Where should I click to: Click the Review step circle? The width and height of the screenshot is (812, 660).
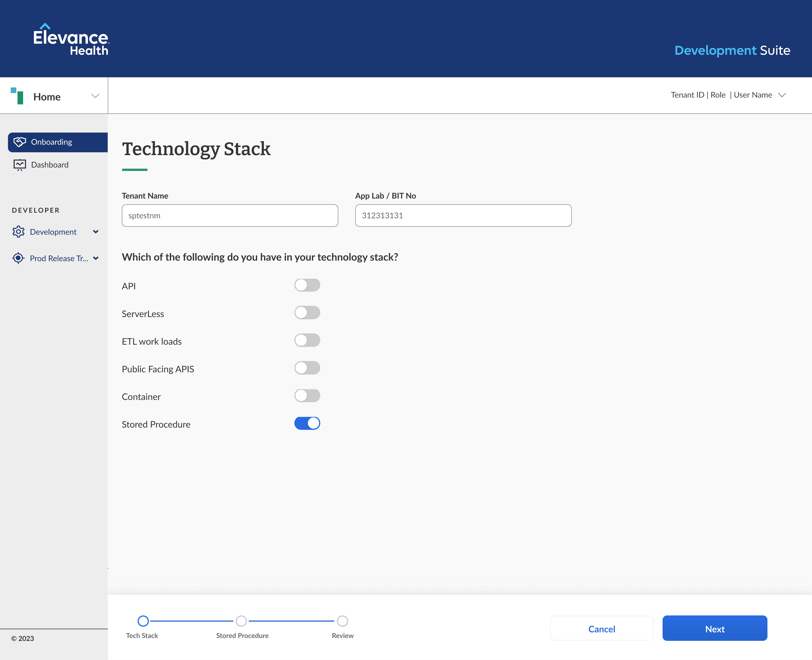click(342, 621)
